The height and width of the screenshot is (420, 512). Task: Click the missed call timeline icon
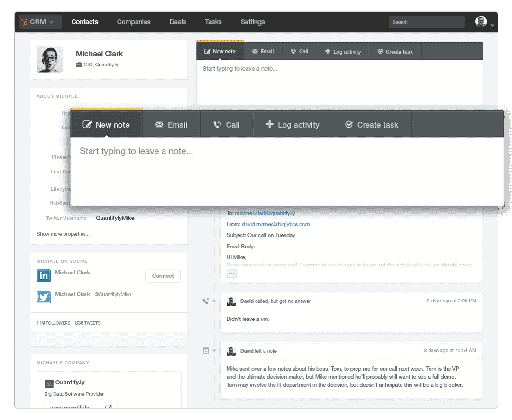pos(206,301)
